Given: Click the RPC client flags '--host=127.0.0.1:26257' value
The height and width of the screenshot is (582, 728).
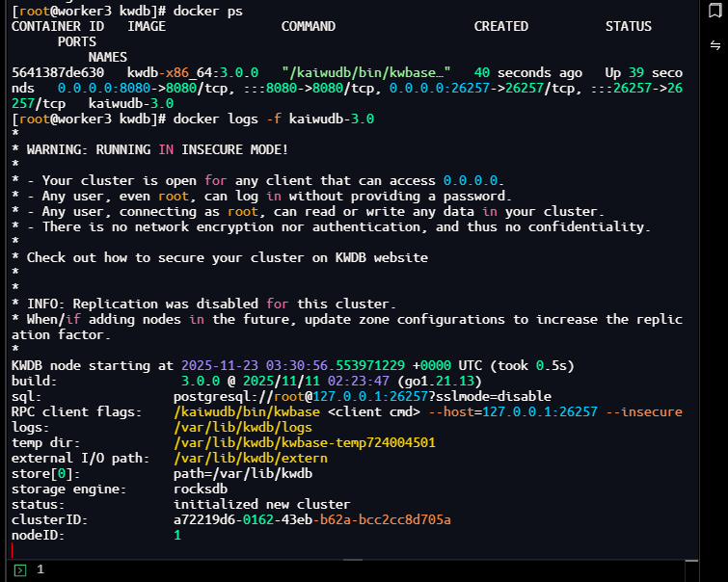Looking at the screenshot, I should click(x=513, y=411).
